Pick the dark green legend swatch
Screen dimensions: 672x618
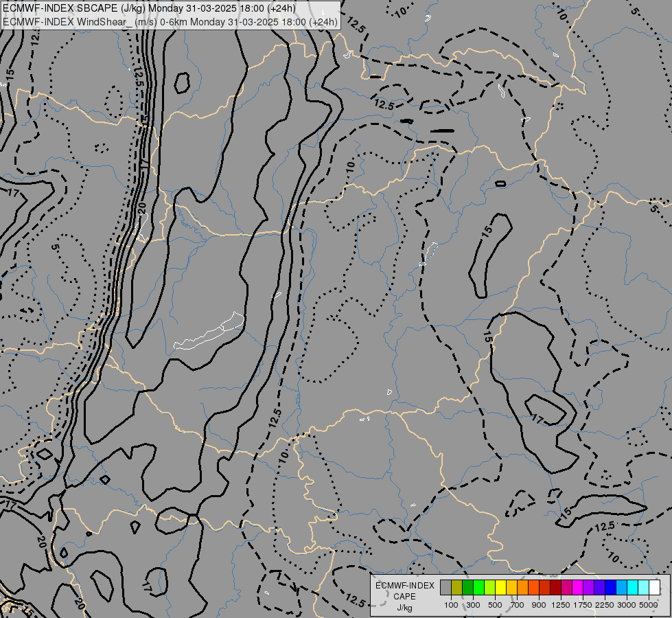(x=467, y=587)
